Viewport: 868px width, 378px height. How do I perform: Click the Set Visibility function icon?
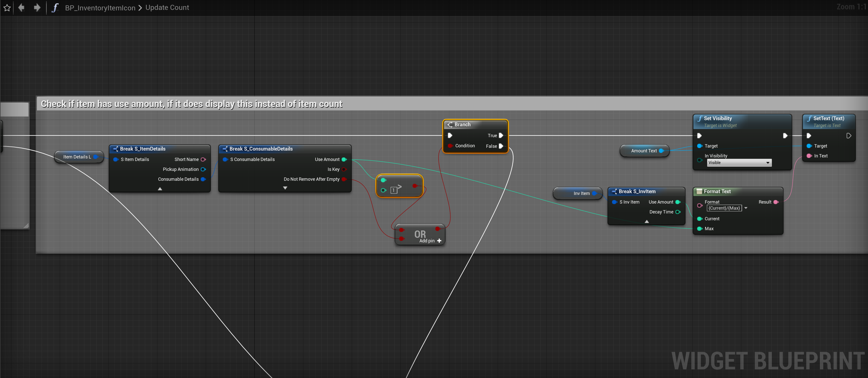point(699,118)
